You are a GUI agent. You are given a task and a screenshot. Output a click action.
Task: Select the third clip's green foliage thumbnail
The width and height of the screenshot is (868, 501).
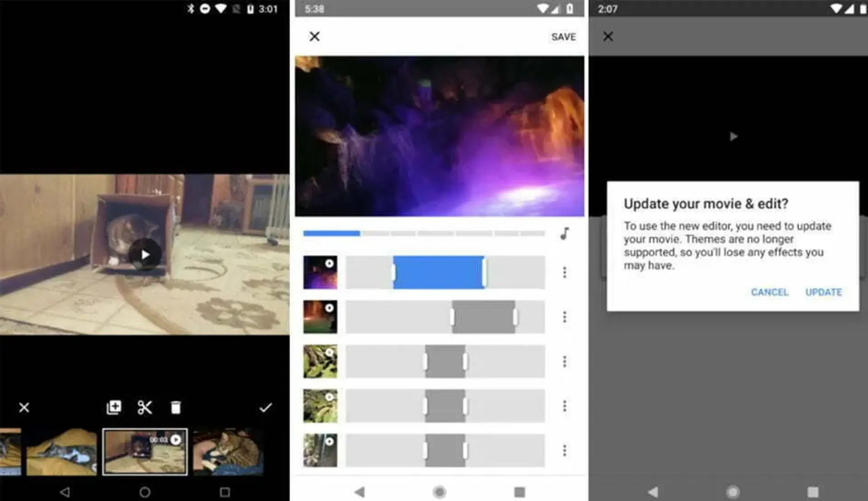(x=320, y=361)
